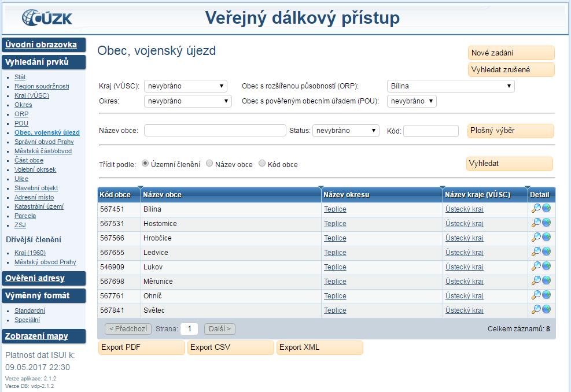
Task: Open Parcela sidebar link
Action: pos(25,216)
